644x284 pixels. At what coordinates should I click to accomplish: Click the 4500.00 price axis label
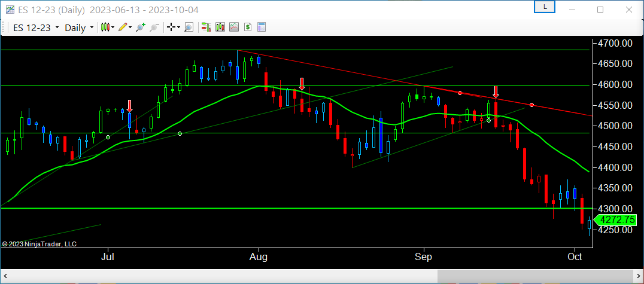[616, 126]
